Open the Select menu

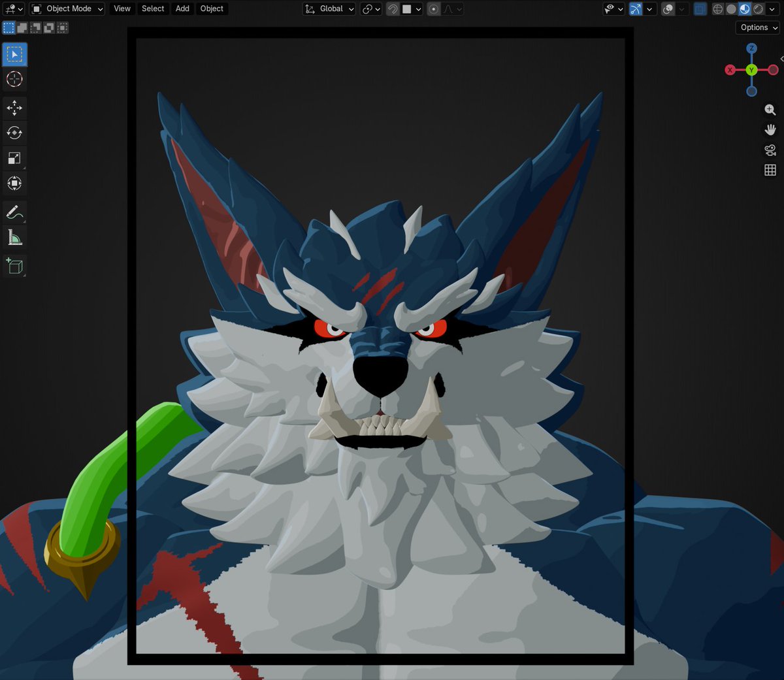coord(153,8)
